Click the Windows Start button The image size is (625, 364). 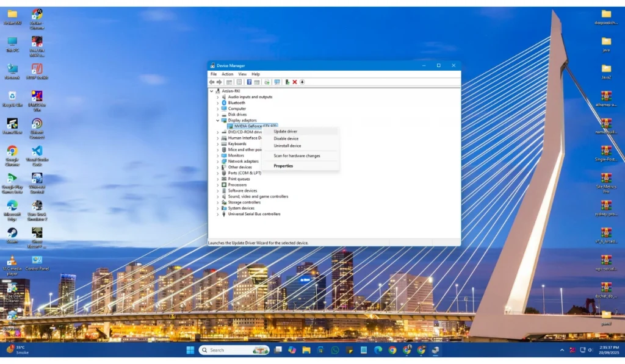tap(190, 350)
